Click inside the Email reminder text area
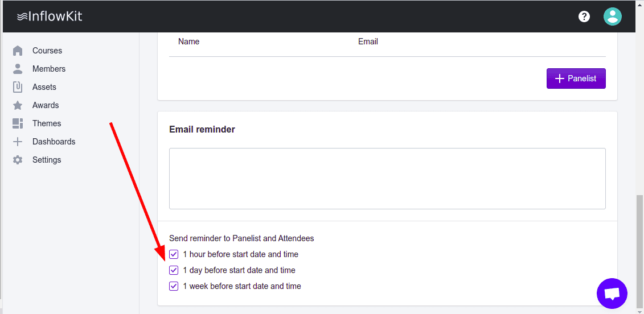This screenshot has height=314, width=644. pyautogui.click(x=387, y=179)
